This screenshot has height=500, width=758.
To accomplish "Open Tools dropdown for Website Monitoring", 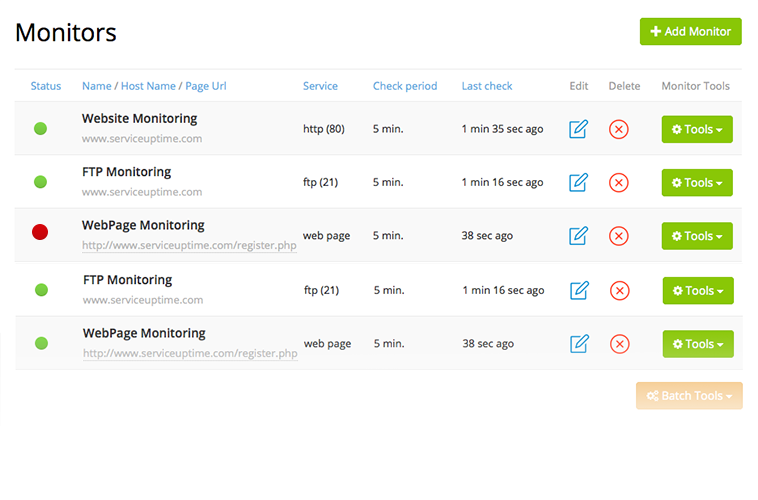I will 697,129.
